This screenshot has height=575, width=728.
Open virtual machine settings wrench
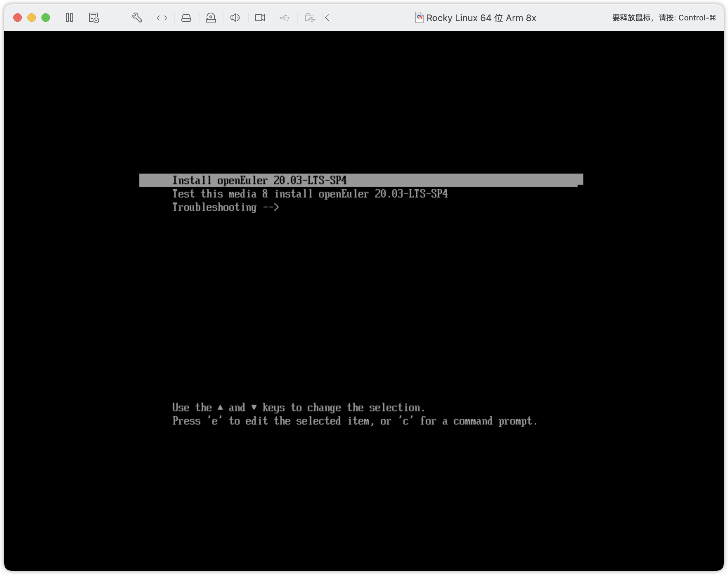coord(137,18)
